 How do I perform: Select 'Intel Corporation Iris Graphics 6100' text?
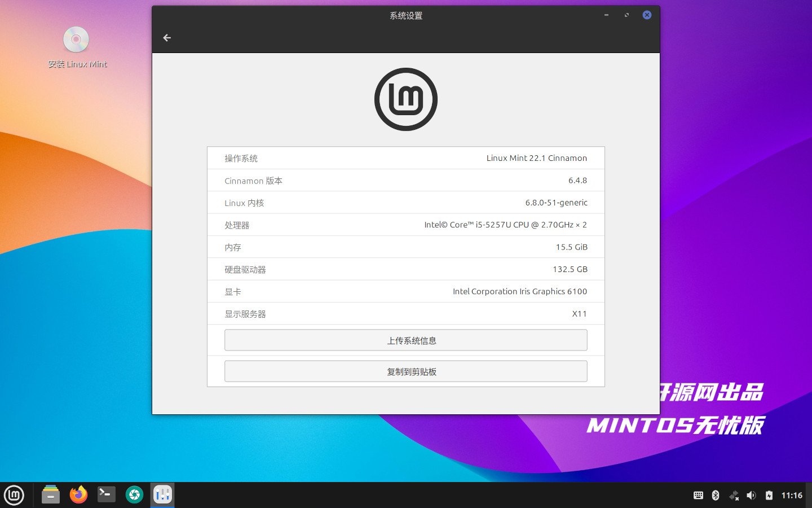point(520,291)
